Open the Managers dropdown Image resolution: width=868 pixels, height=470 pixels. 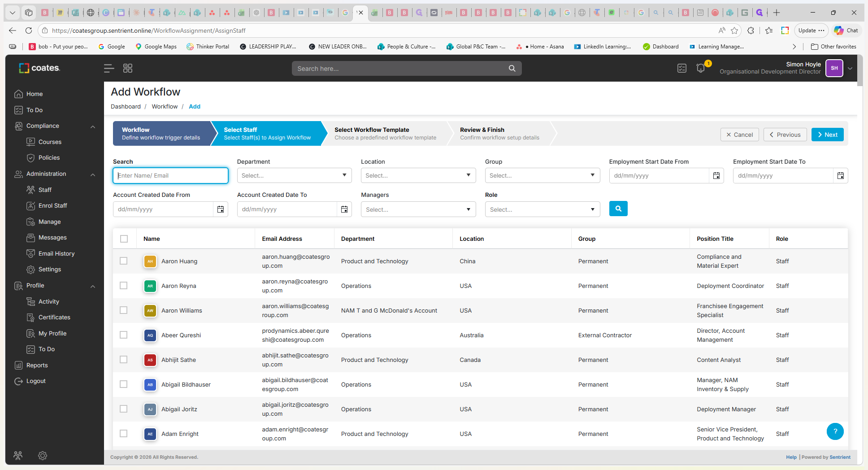pos(418,209)
